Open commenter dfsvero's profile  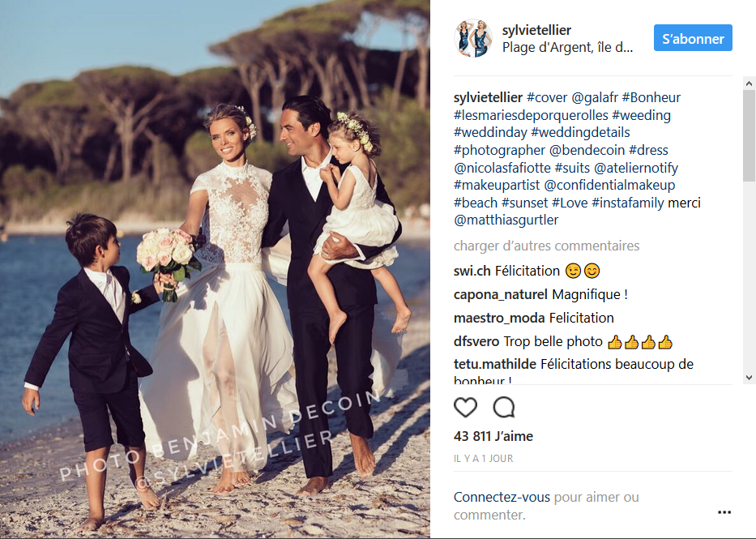(x=476, y=341)
